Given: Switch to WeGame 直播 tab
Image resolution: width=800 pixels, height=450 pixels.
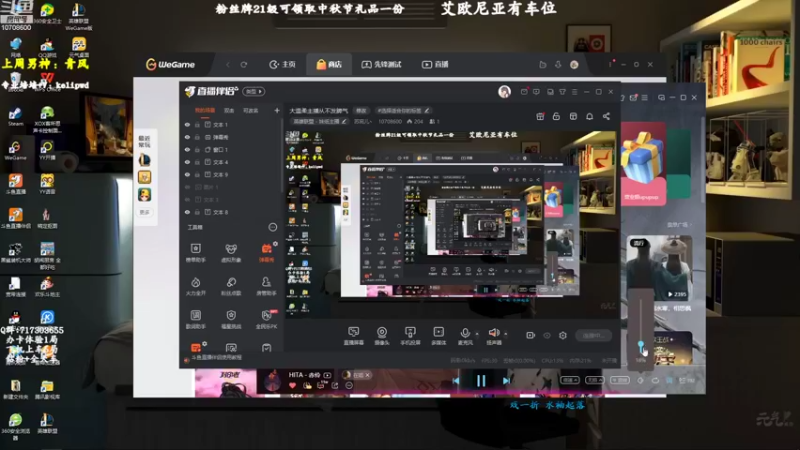Looking at the screenshot, I should (435, 64).
